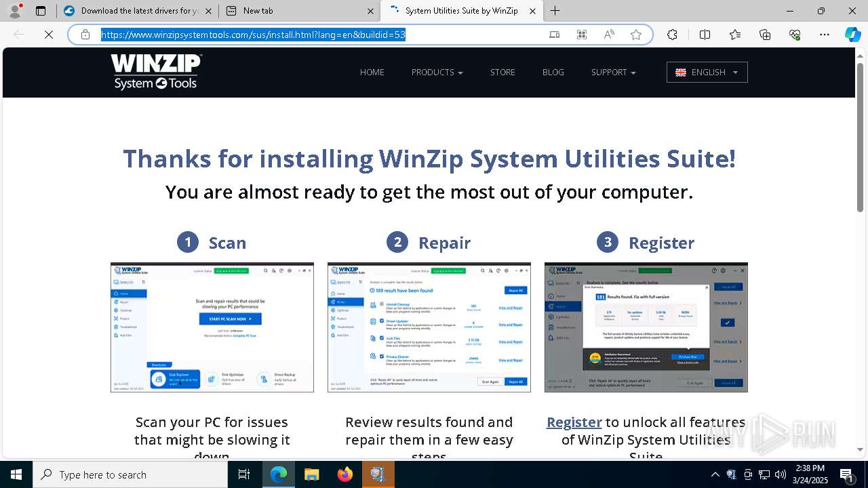Click the Meet Now camera tray icon

(748, 474)
